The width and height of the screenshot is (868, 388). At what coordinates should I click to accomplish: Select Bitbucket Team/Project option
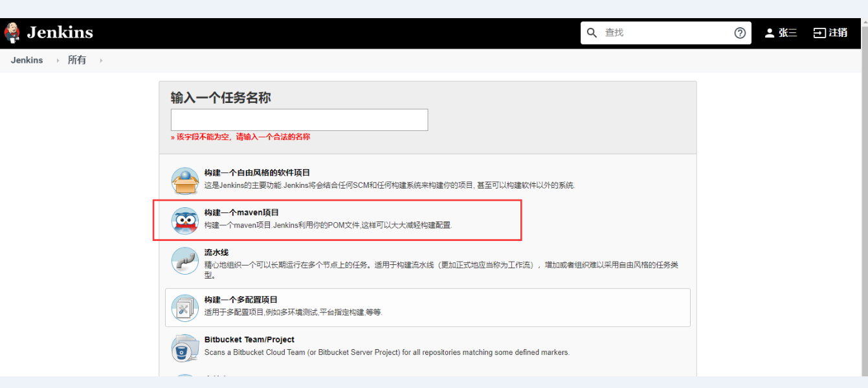pyautogui.click(x=249, y=339)
